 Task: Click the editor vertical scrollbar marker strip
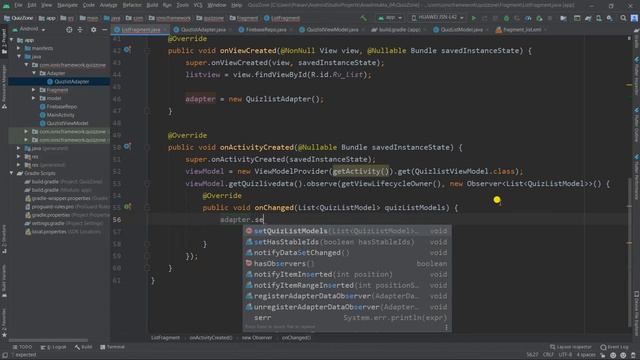tap(629, 184)
